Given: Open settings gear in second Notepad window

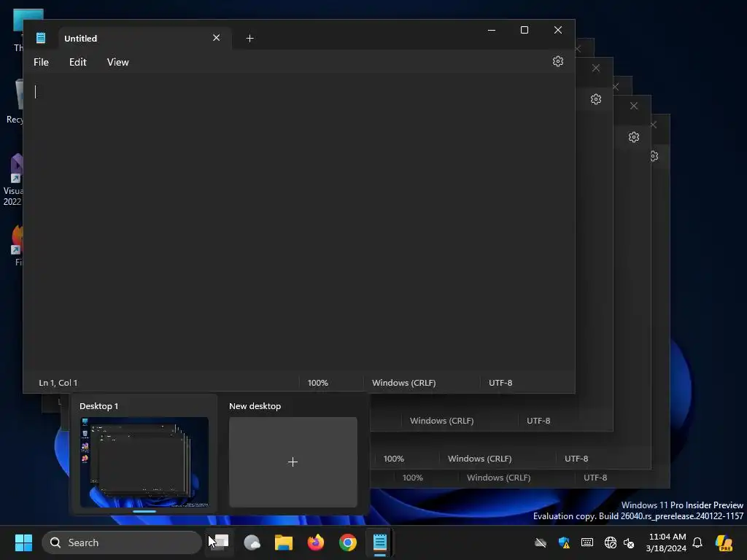Looking at the screenshot, I should (596, 99).
